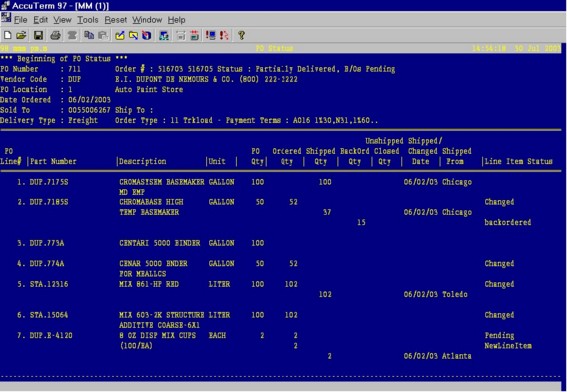Click delivery type value Freight
The width and height of the screenshot is (567, 392).
click(83, 120)
